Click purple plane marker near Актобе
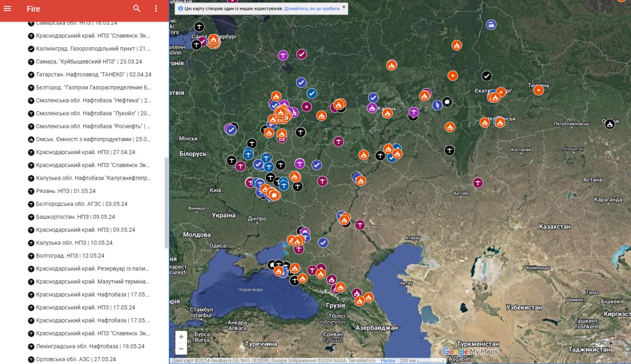 click(x=478, y=183)
